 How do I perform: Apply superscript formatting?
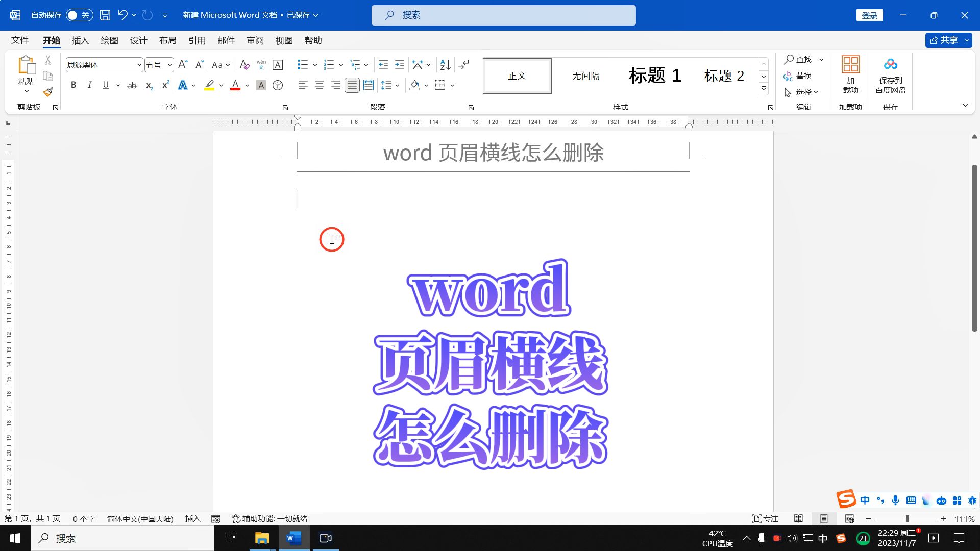point(165,85)
